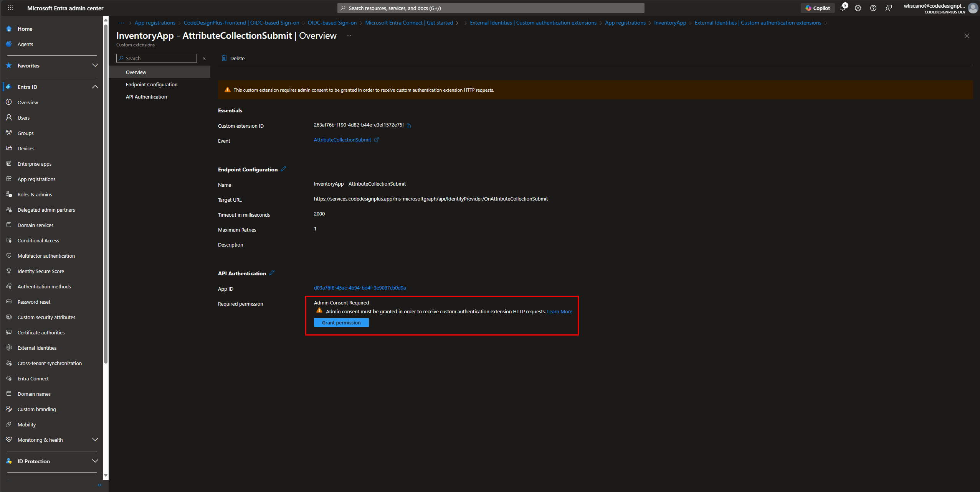Image resolution: width=980 pixels, height=492 pixels.
Task: Delete the custom extension
Action: 233,58
